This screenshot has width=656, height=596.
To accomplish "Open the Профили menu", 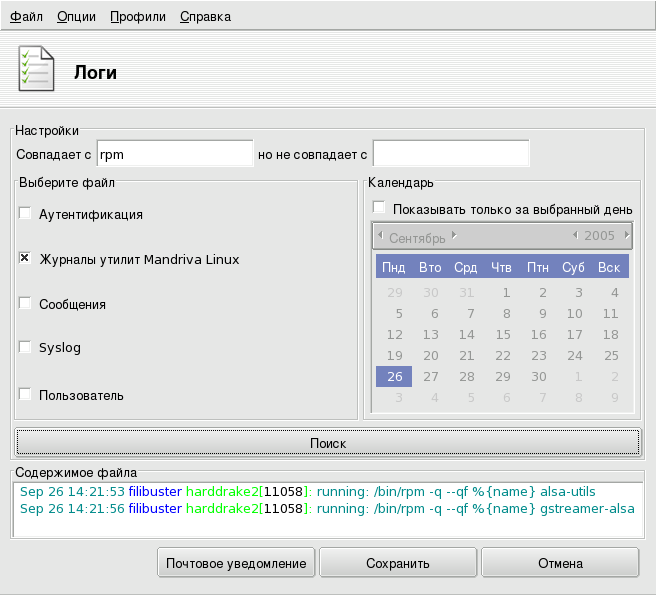I will click(138, 17).
